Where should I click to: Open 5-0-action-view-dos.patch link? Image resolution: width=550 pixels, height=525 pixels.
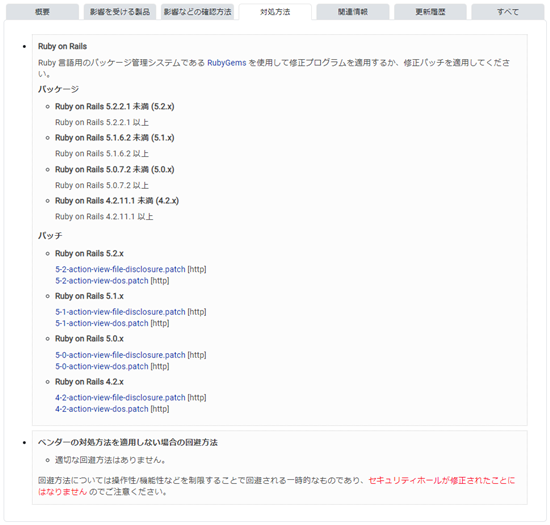[x=102, y=366]
